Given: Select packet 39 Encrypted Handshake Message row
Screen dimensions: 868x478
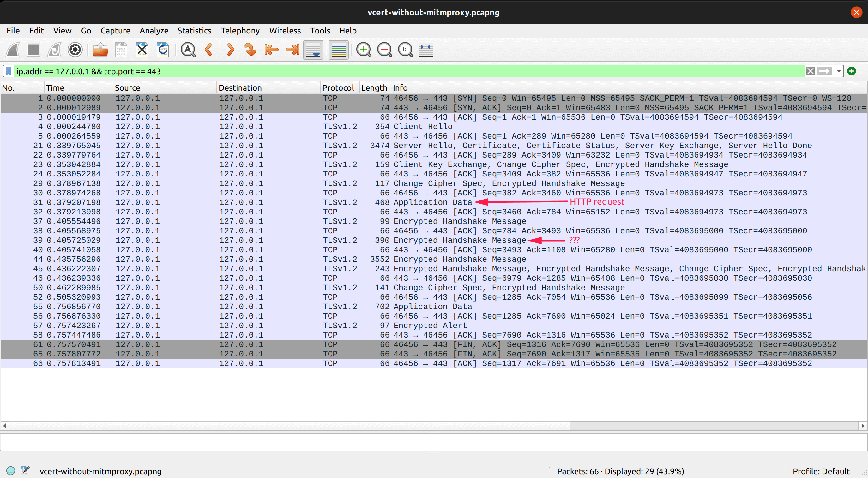Looking at the screenshot, I should [434, 240].
